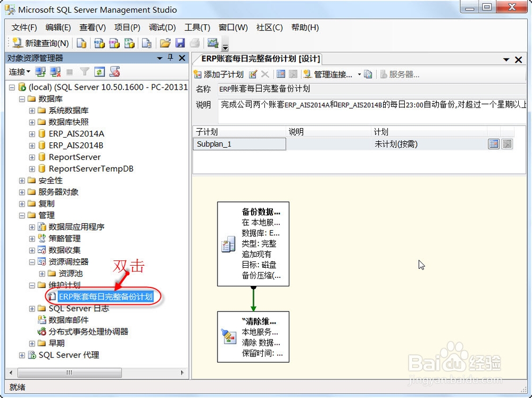
Task: Open the 项目(P) menu
Action: tap(127, 28)
